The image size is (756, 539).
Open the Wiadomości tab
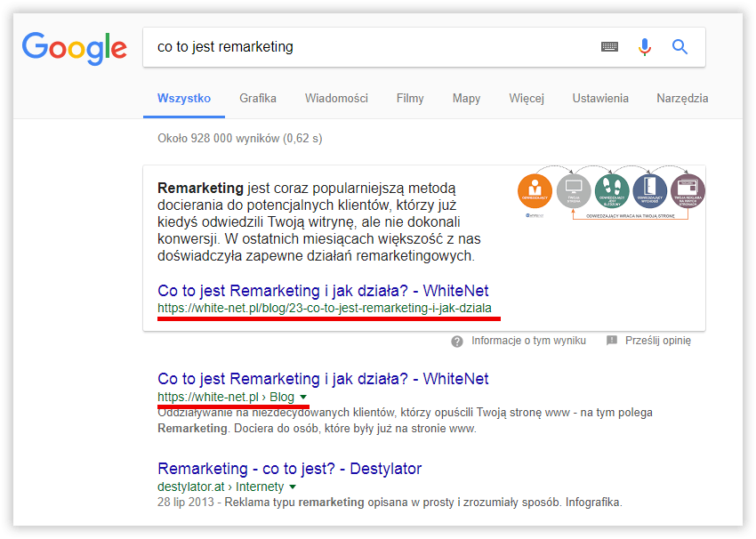coord(336,99)
